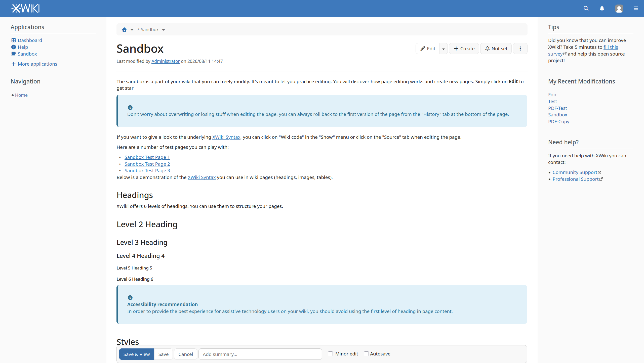Click info icon in the overwriting notice box
644x363 pixels.
click(x=130, y=108)
